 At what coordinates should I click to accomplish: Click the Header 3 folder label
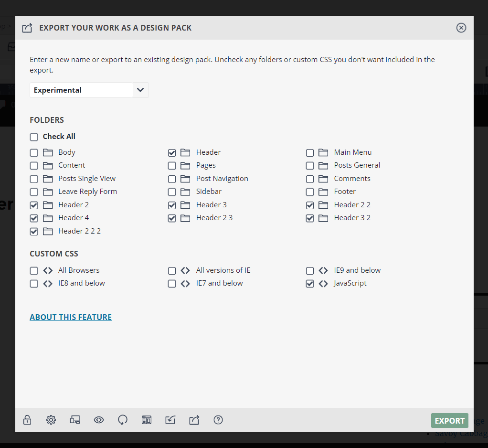tap(212, 204)
